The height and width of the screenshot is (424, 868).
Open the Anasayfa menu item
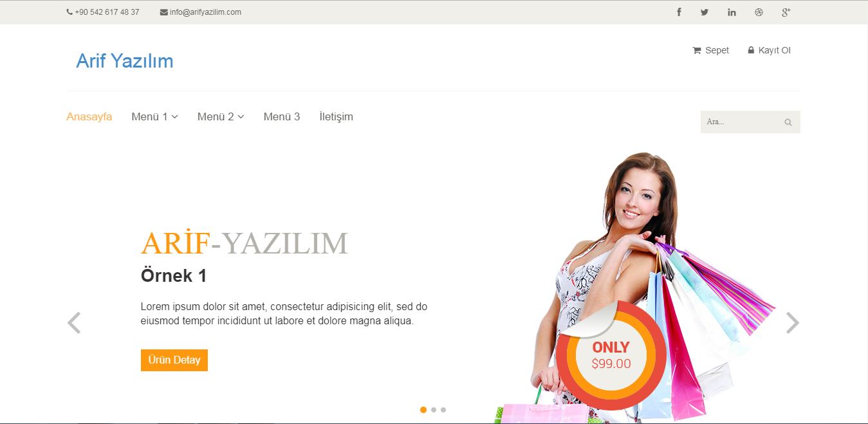pyautogui.click(x=89, y=116)
